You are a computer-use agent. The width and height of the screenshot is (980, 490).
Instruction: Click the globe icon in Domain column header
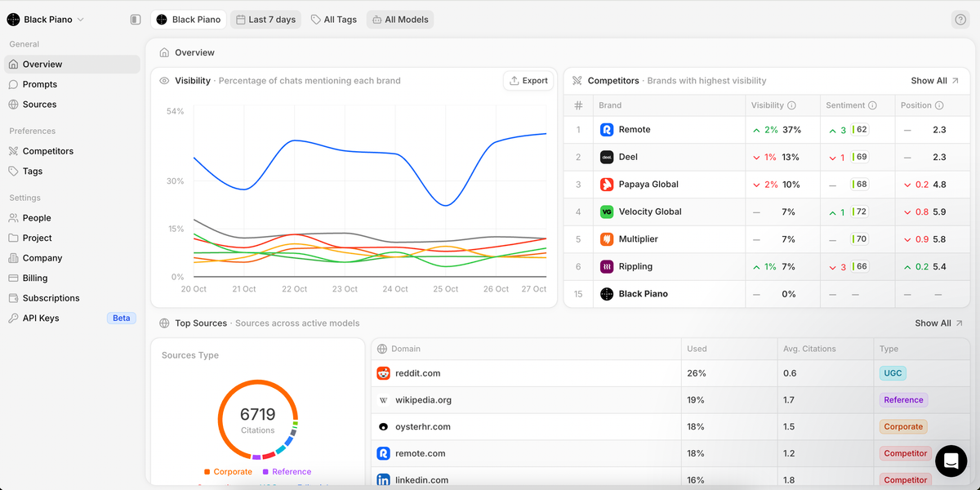(381, 349)
